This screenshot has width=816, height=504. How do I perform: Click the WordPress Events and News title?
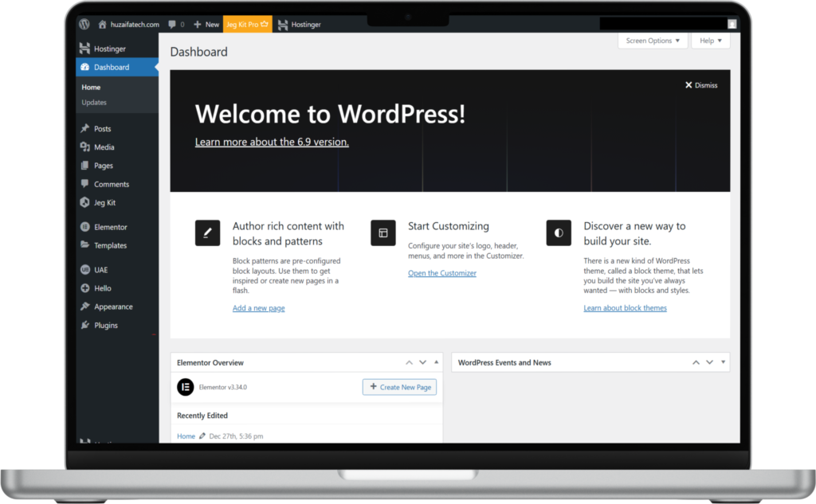point(504,362)
